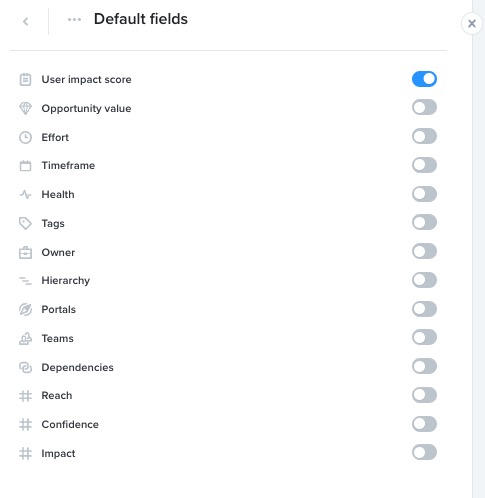The height and width of the screenshot is (498, 485).
Task: Click the Health pulse icon
Action: 25,194
